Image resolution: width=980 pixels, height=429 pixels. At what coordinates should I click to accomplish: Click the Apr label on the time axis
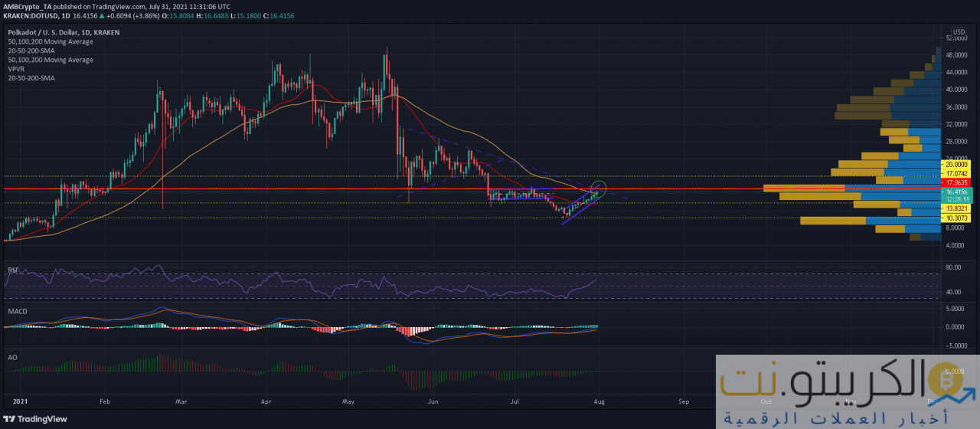[x=266, y=401]
